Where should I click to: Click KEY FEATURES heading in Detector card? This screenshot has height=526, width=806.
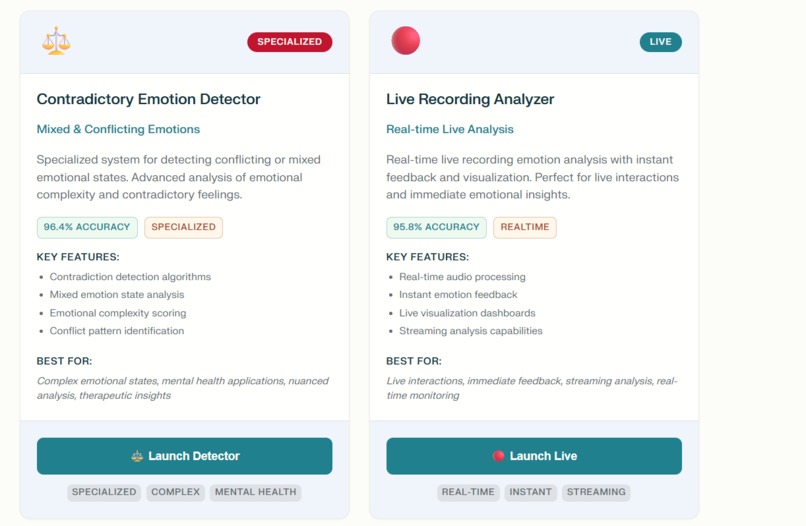point(78,257)
